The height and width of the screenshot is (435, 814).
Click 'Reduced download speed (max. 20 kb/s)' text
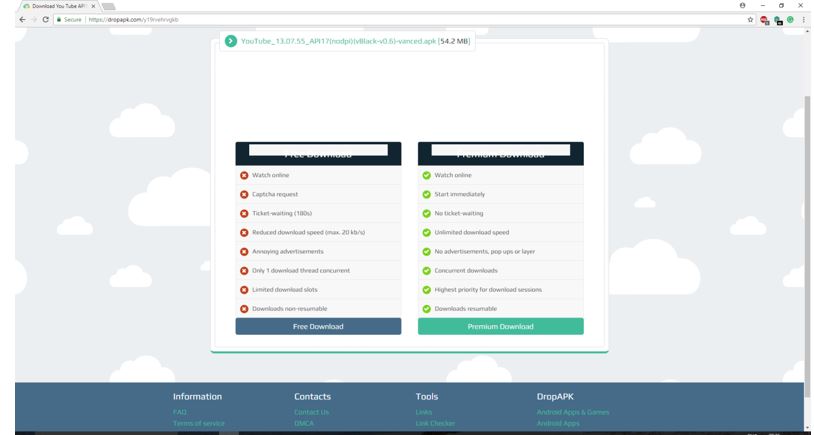(x=308, y=233)
